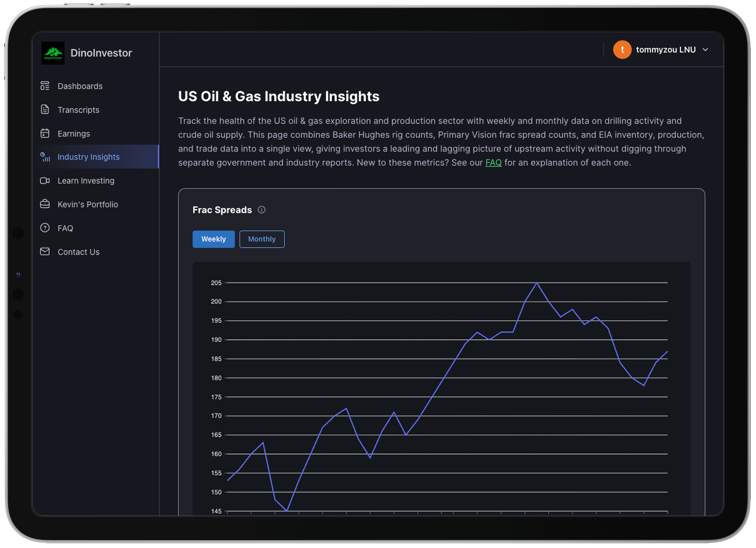756x548 pixels.
Task: Click the Contact Us envelope icon
Action: pyautogui.click(x=45, y=252)
